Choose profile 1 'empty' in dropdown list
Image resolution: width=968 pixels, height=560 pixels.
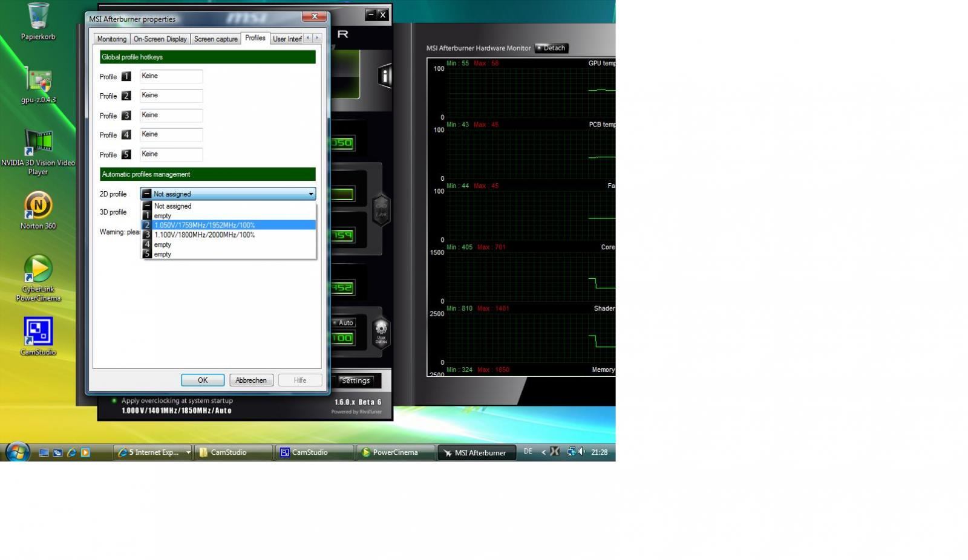click(229, 216)
